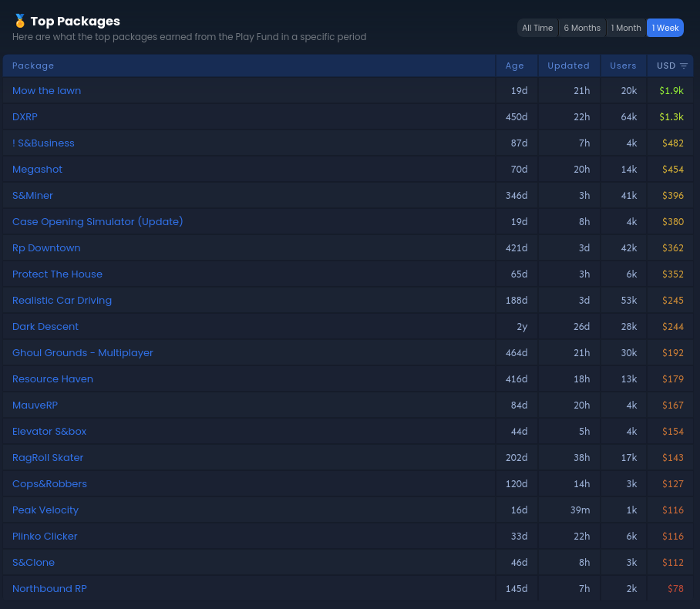
Task: Open the Megashot package link
Action: click(37, 170)
